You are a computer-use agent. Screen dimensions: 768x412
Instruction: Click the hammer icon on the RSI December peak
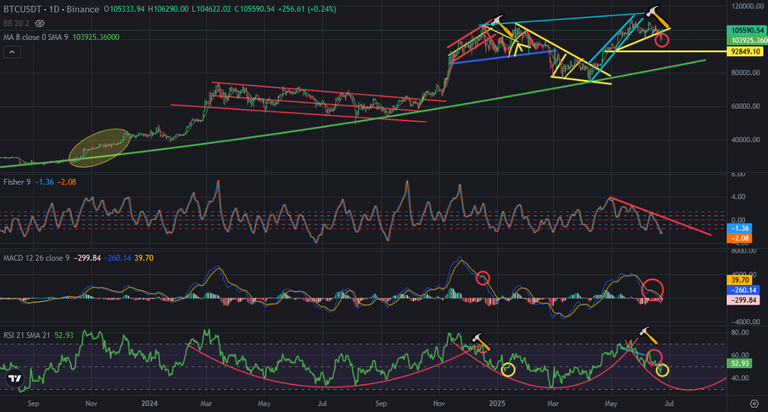click(x=480, y=340)
